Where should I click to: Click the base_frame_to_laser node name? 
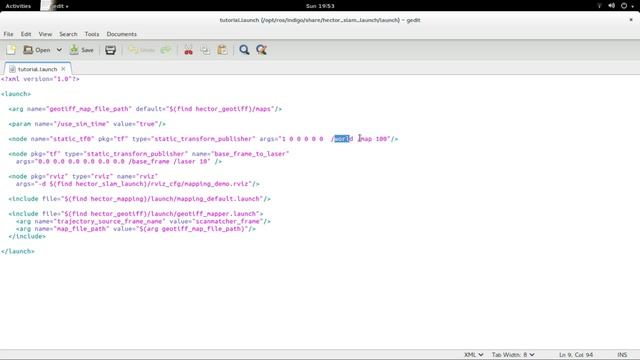pyautogui.click(x=251, y=154)
